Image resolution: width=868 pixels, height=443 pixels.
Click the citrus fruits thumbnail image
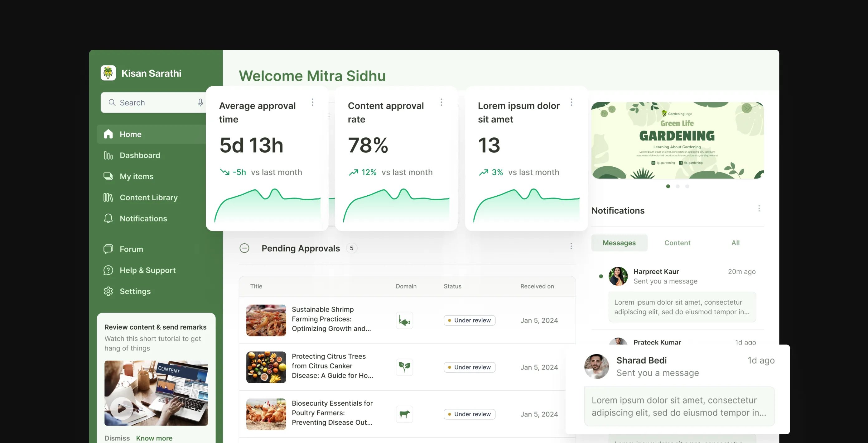coord(266,367)
